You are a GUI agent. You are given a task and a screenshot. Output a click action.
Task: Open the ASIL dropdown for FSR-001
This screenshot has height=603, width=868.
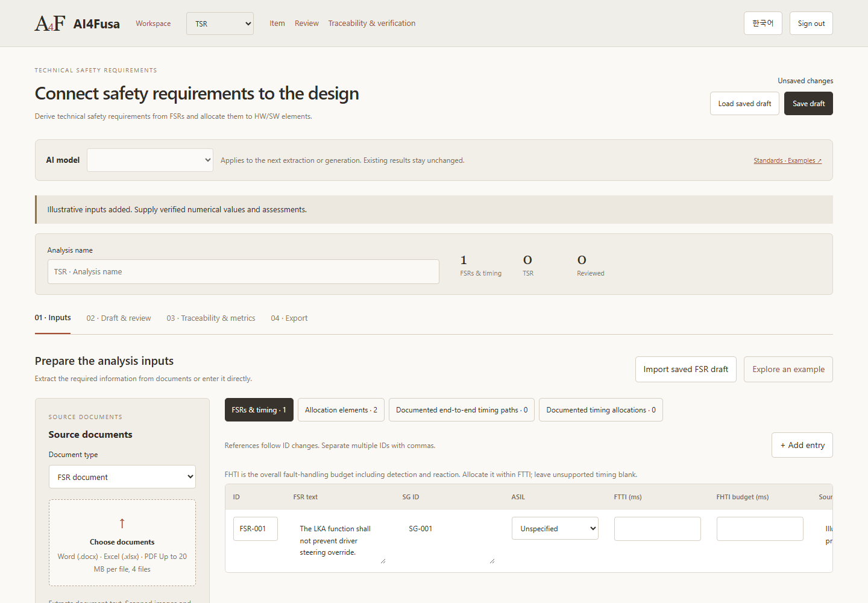click(555, 528)
